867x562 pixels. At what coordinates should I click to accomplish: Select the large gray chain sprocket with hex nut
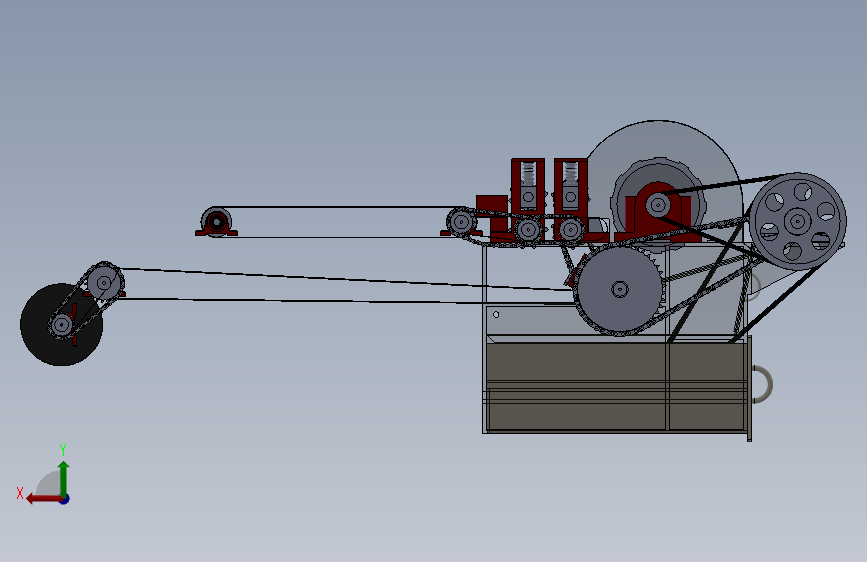click(619, 289)
